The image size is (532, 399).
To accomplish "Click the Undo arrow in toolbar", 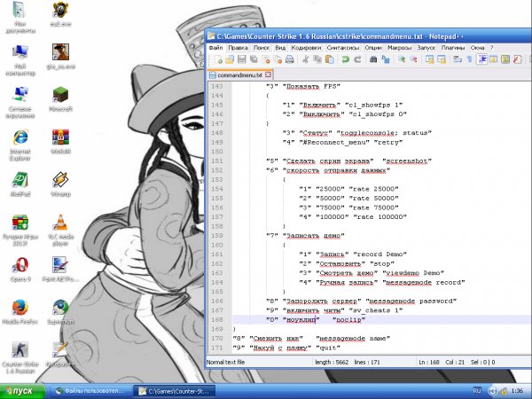I will click(x=345, y=59).
